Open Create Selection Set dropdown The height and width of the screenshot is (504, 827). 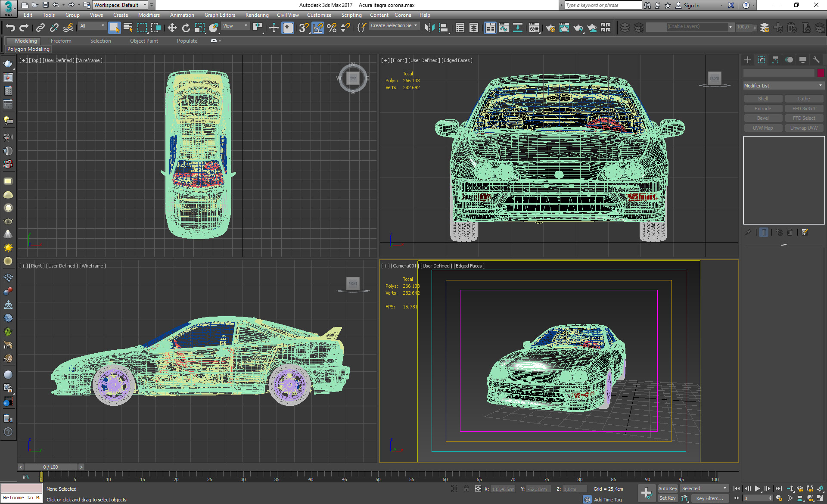(x=394, y=26)
